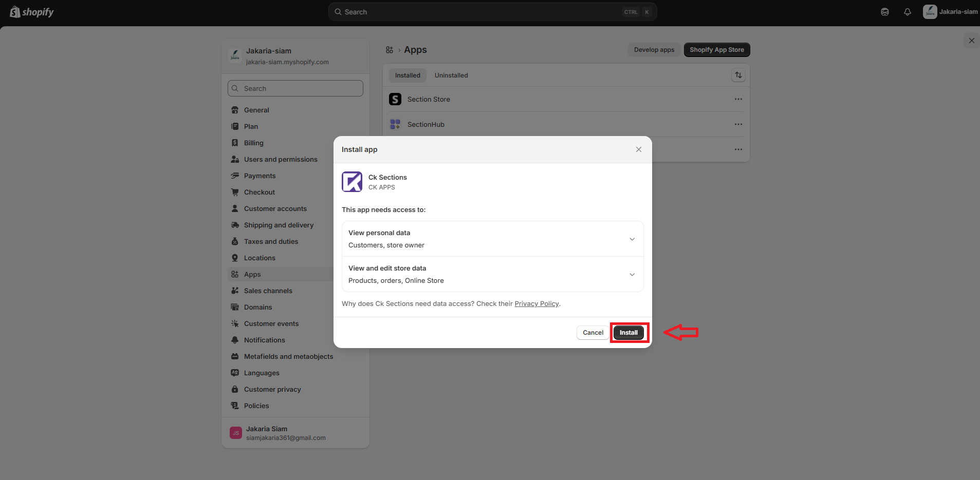This screenshot has width=980, height=480.
Task: Toggle the sort order icon in apps list
Action: (x=738, y=75)
